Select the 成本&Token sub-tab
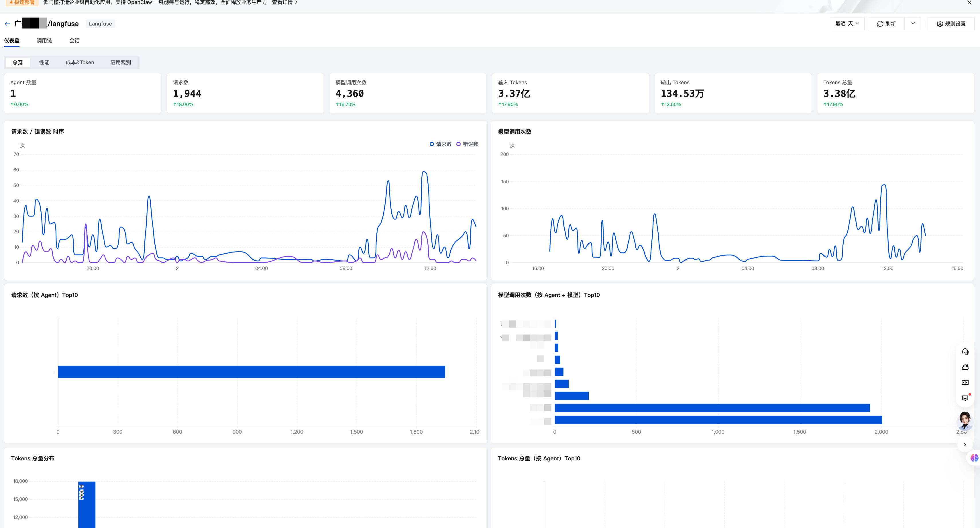The width and height of the screenshot is (980, 528). (x=80, y=62)
